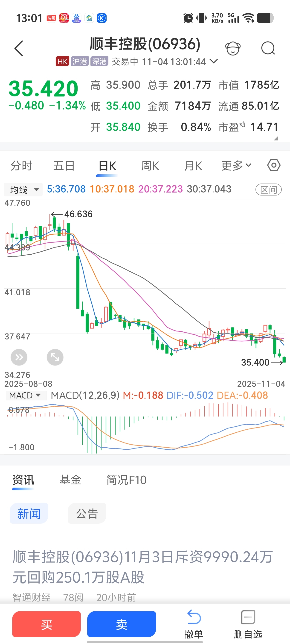290x644 pixels.
Task: Open the 简况F10 tab
Action: tap(126, 480)
